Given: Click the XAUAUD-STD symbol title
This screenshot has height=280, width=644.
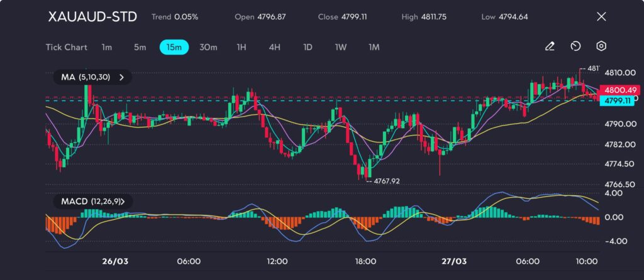Looking at the screenshot, I should [92, 17].
